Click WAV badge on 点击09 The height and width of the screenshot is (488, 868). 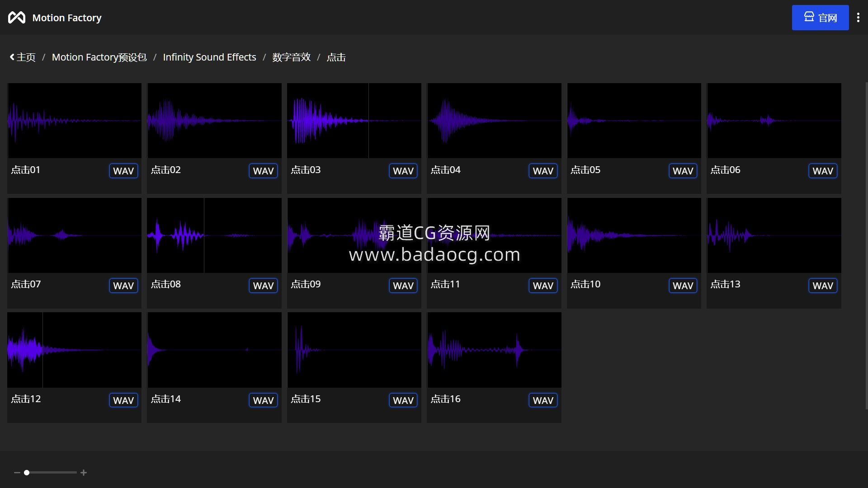point(403,286)
